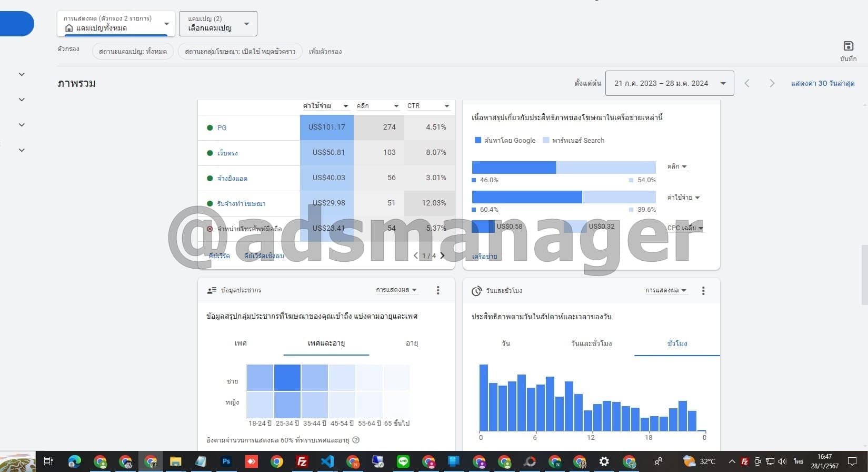
Task: Open the CPC เฉลี่ย metric dropdown
Action: (685, 228)
